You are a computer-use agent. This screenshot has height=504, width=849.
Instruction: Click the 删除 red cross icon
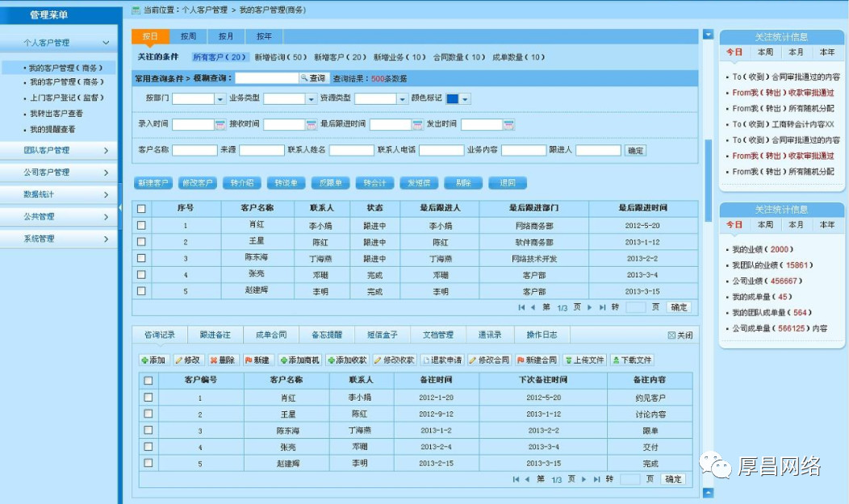(x=222, y=360)
